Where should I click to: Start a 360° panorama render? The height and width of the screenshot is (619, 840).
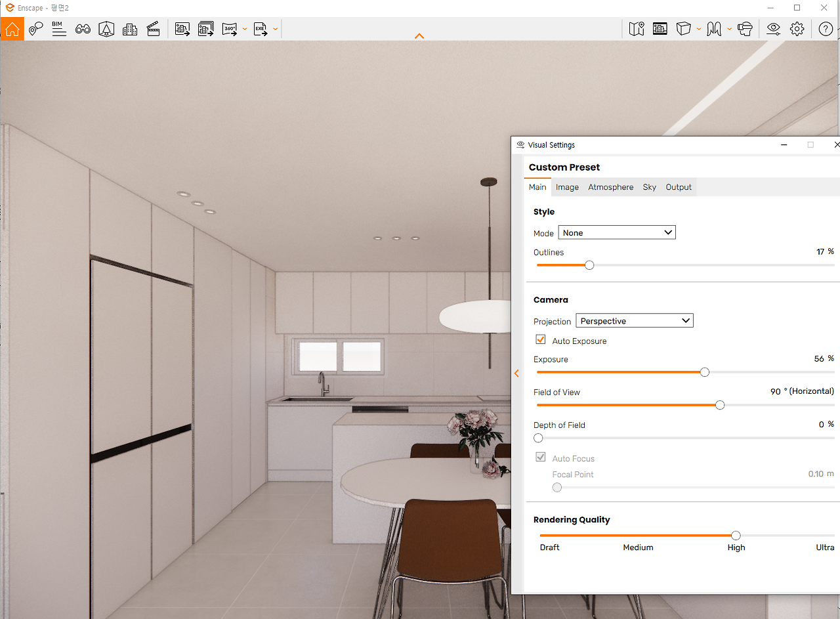pyautogui.click(x=228, y=29)
